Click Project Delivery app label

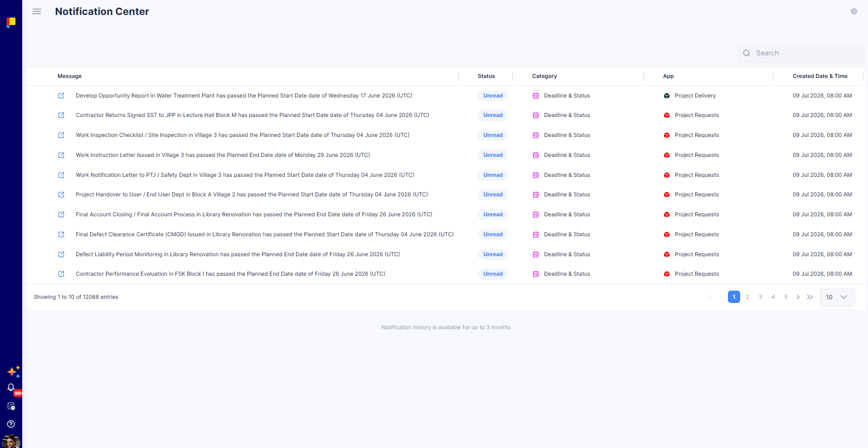(x=695, y=96)
